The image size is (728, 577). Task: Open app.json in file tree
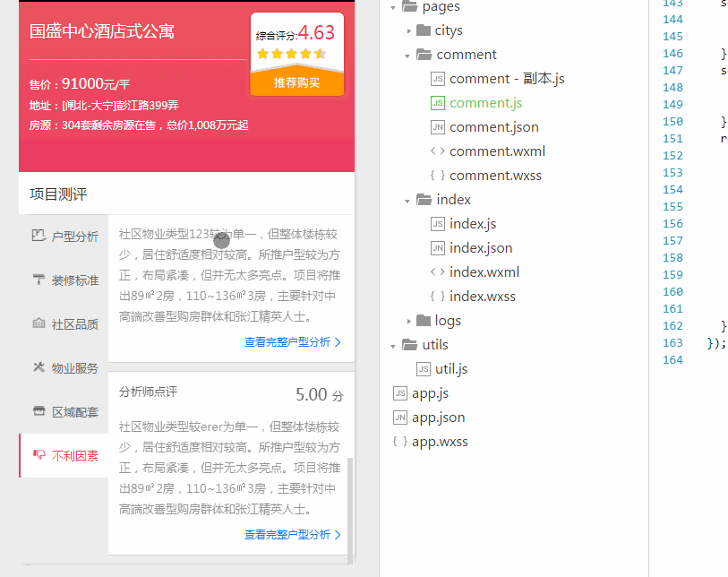click(438, 418)
